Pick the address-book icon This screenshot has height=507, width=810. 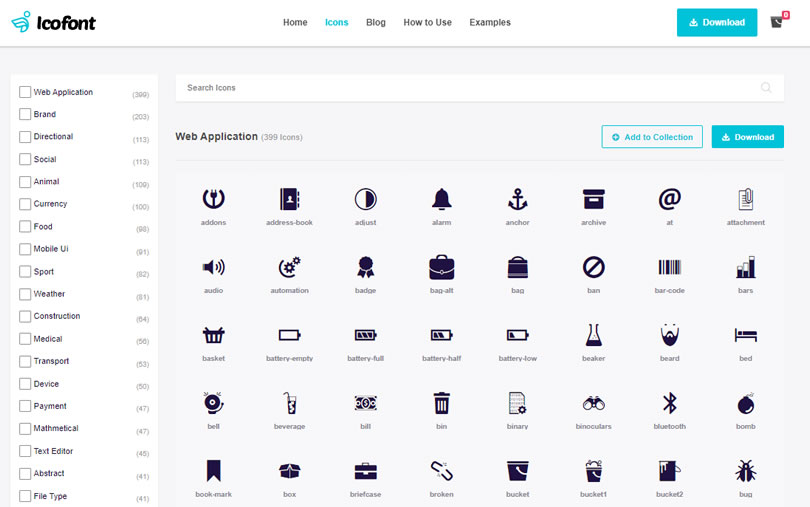[x=289, y=199]
